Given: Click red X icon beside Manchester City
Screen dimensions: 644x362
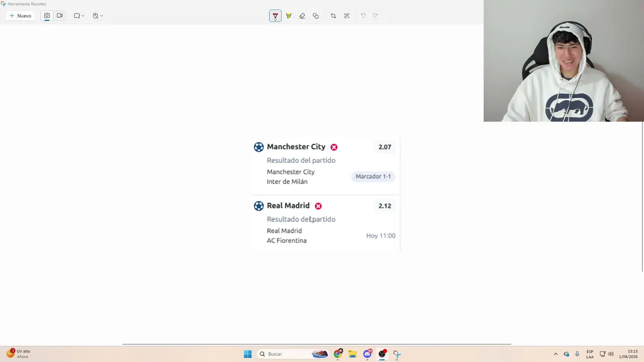Looking at the screenshot, I should click(x=334, y=147).
